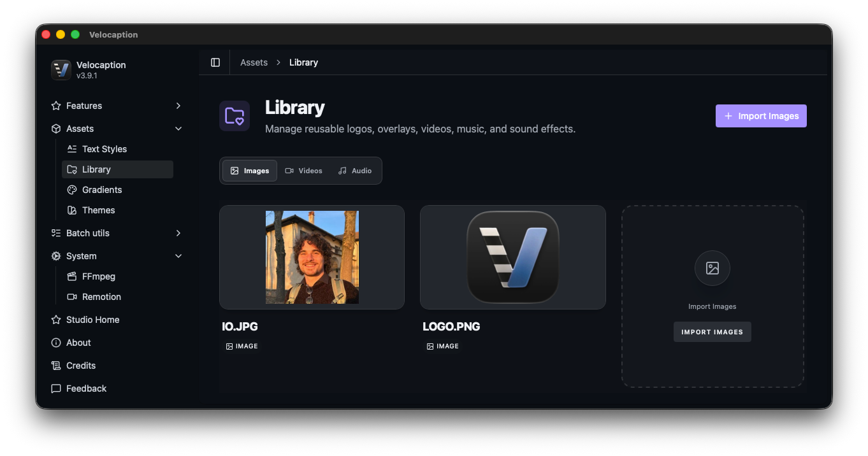Expand the Batch utils chevron
This screenshot has width=868, height=456.
[x=178, y=233]
